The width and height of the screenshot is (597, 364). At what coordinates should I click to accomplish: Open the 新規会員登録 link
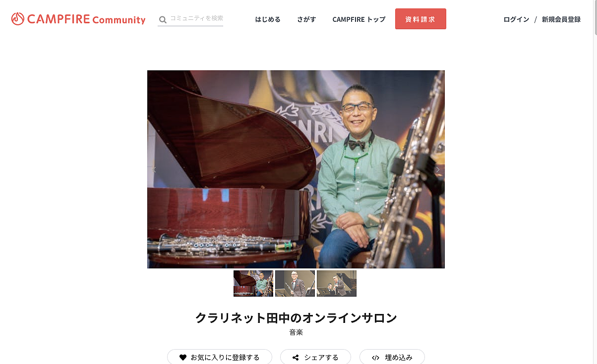tap(561, 19)
